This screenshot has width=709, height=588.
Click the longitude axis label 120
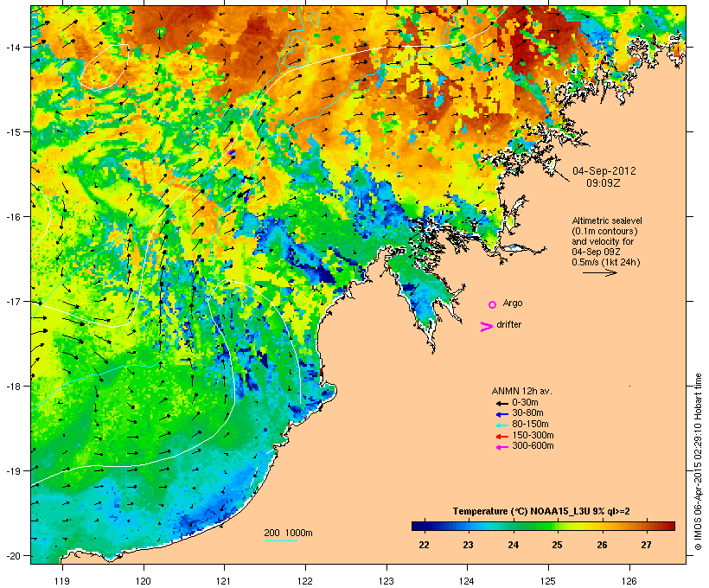144,581
